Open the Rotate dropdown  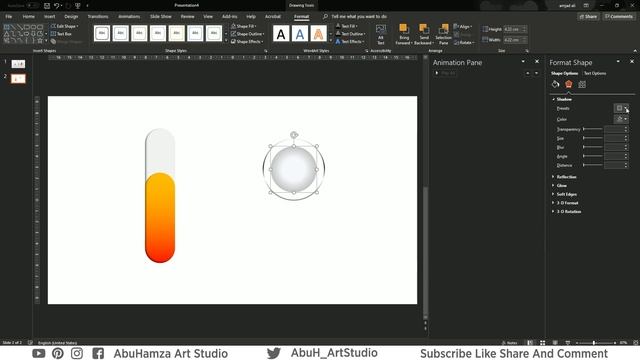coord(464,42)
